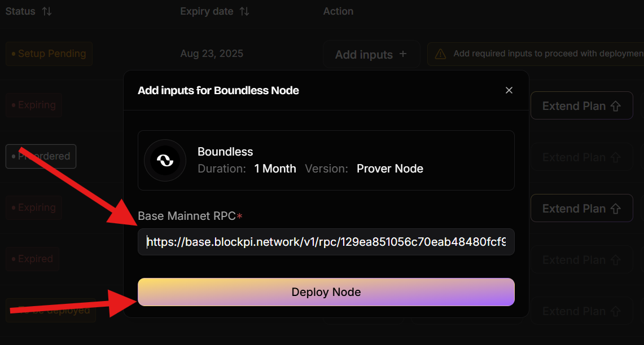Click the round Boundless logo icon

click(165, 161)
